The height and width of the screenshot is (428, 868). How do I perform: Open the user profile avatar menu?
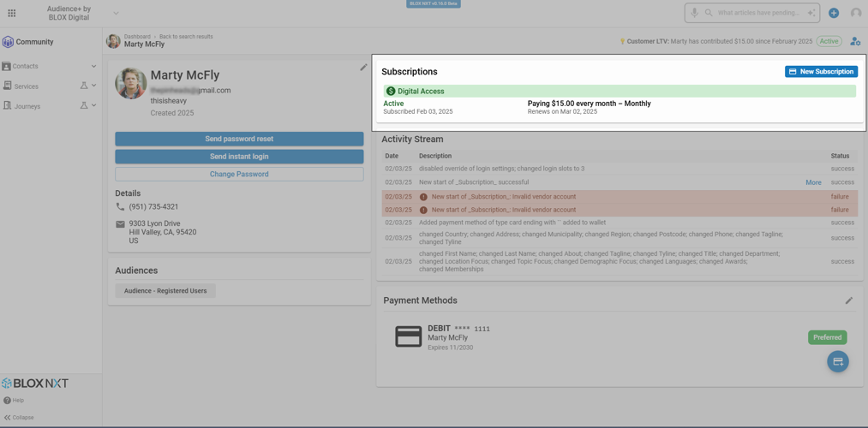coord(856,13)
